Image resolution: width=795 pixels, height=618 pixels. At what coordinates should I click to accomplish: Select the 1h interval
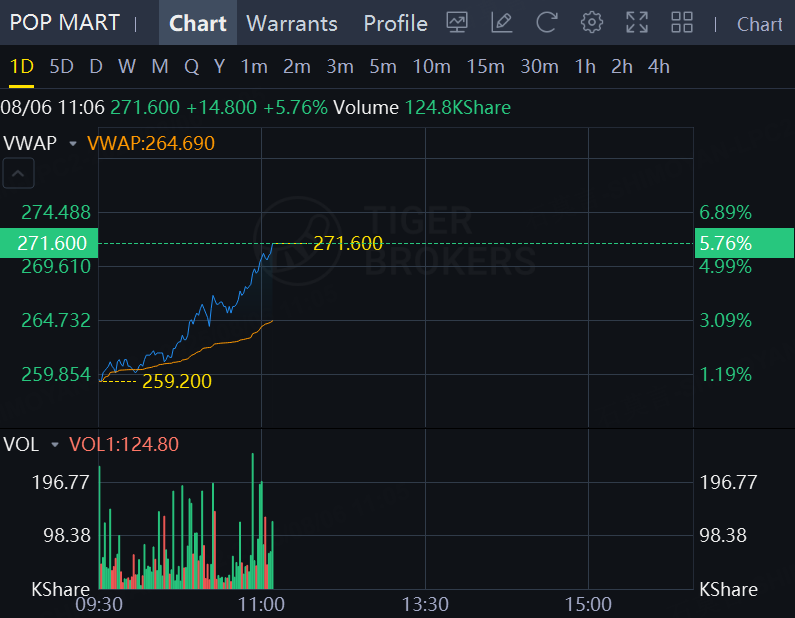(585, 66)
